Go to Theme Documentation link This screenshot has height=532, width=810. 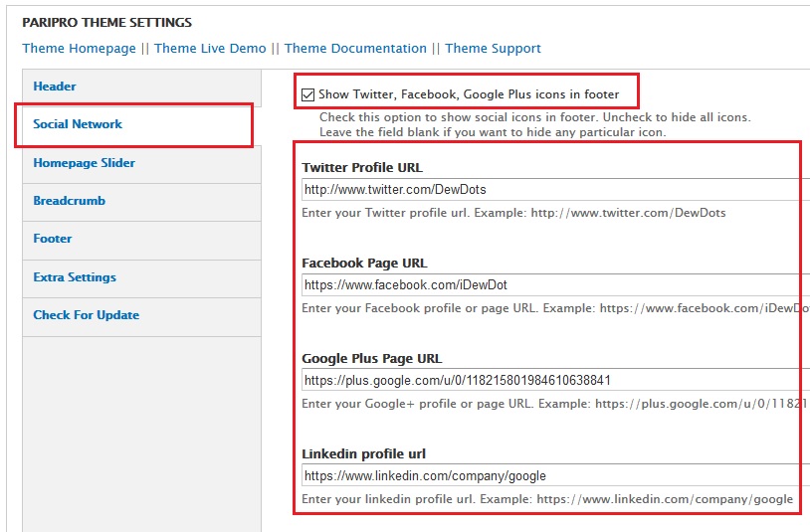pyautogui.click(x=355, y=48)
